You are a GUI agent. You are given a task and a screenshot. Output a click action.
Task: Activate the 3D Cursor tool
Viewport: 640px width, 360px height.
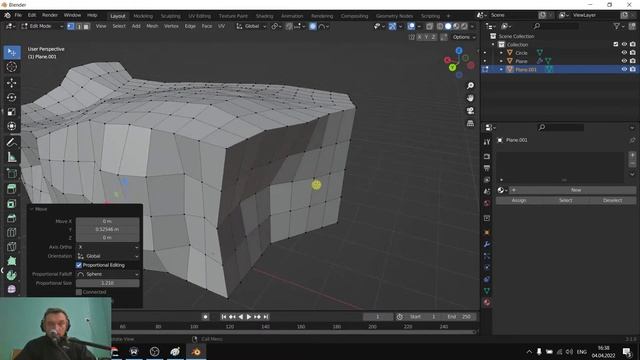11,67
